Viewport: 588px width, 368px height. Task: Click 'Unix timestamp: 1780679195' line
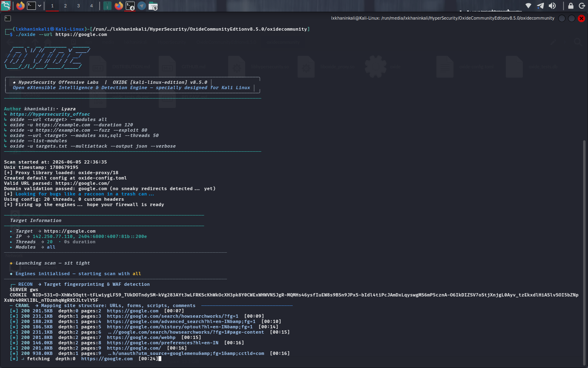(x=41, y=168)
